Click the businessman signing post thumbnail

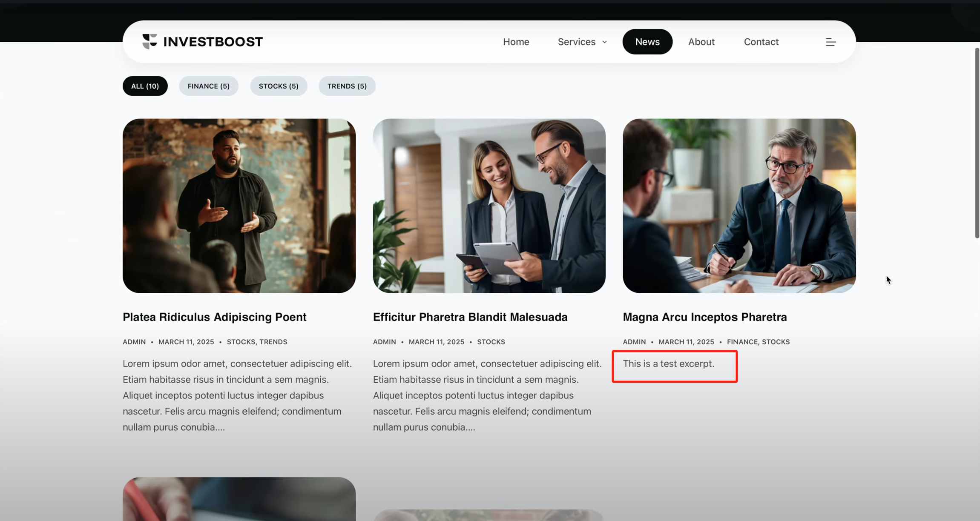click(739, 206)
